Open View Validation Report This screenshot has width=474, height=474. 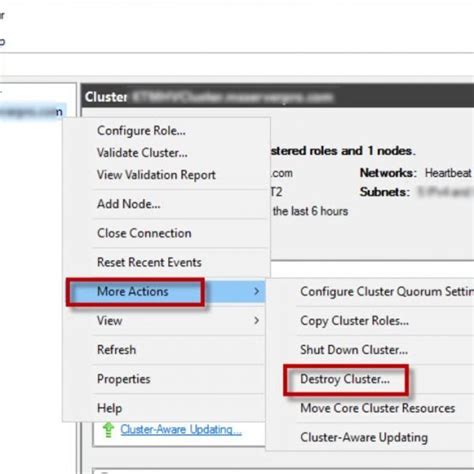coord(156,175)
